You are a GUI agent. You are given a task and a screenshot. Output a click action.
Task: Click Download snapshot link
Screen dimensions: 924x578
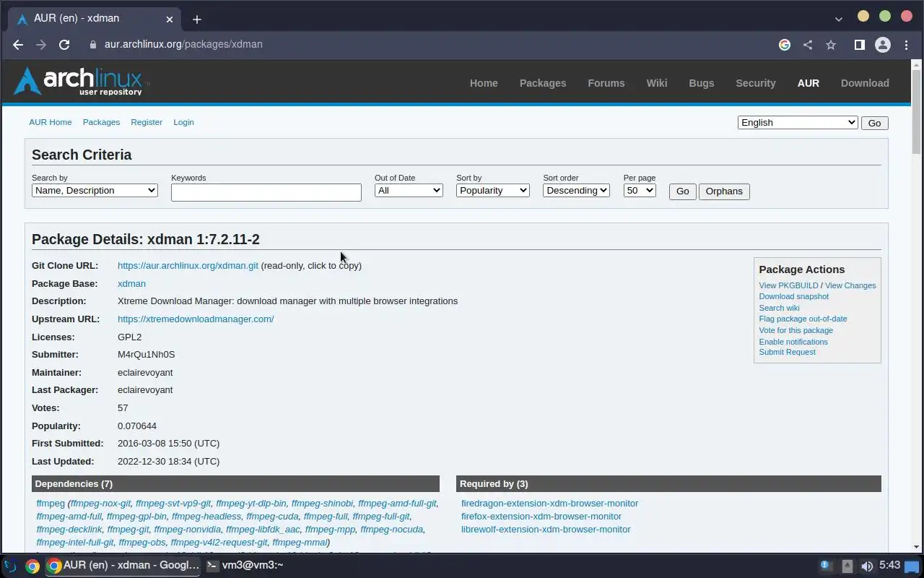(793, 296)
